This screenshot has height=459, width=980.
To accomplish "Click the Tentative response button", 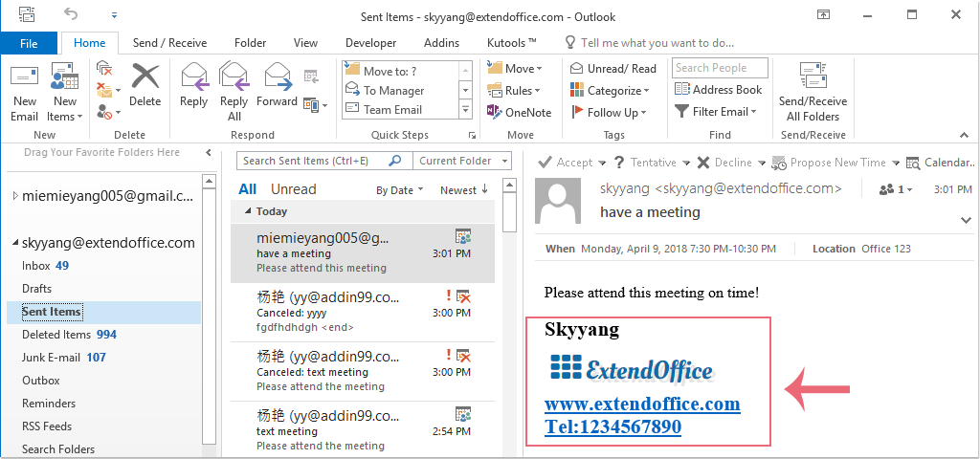I will (x=651, y=163).
